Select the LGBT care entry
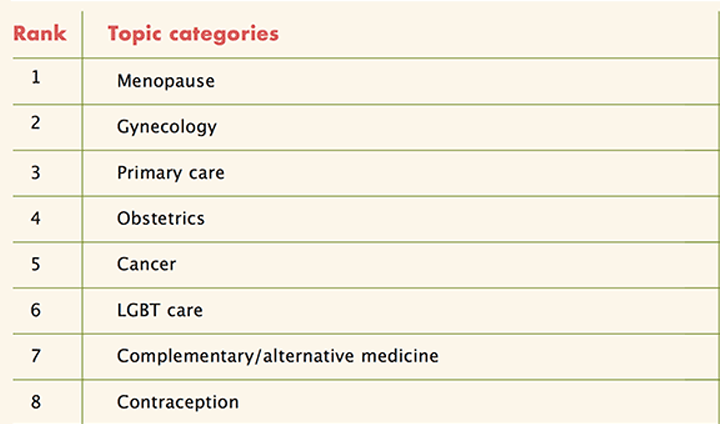Image resolution: width=720 pixels, height=424 pixels. 160,310
